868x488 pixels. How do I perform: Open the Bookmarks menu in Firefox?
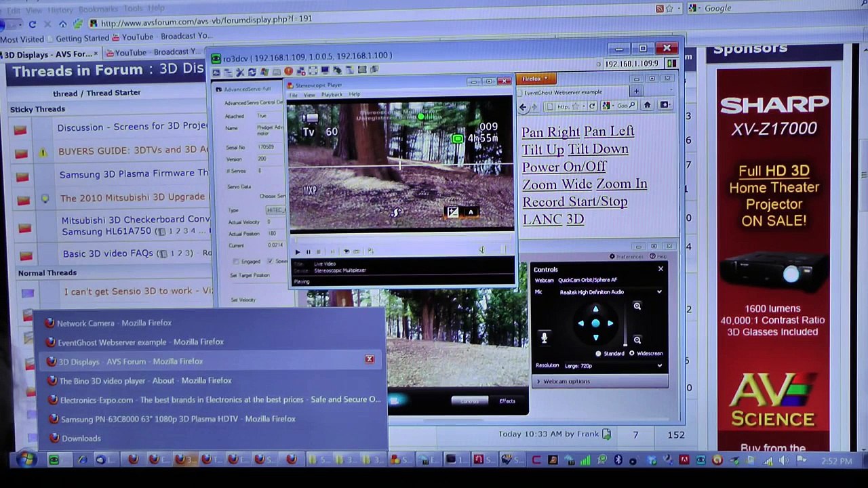tap(98, 9)
